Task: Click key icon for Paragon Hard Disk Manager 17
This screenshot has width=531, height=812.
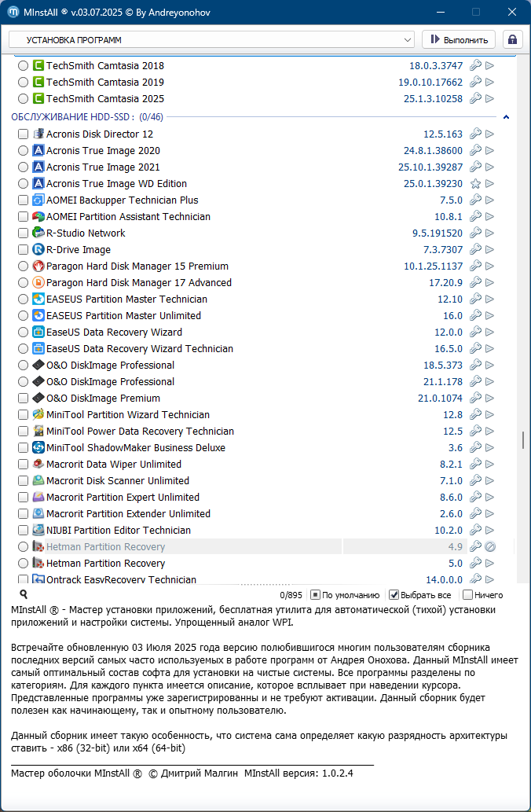Action: coord(475,283)
